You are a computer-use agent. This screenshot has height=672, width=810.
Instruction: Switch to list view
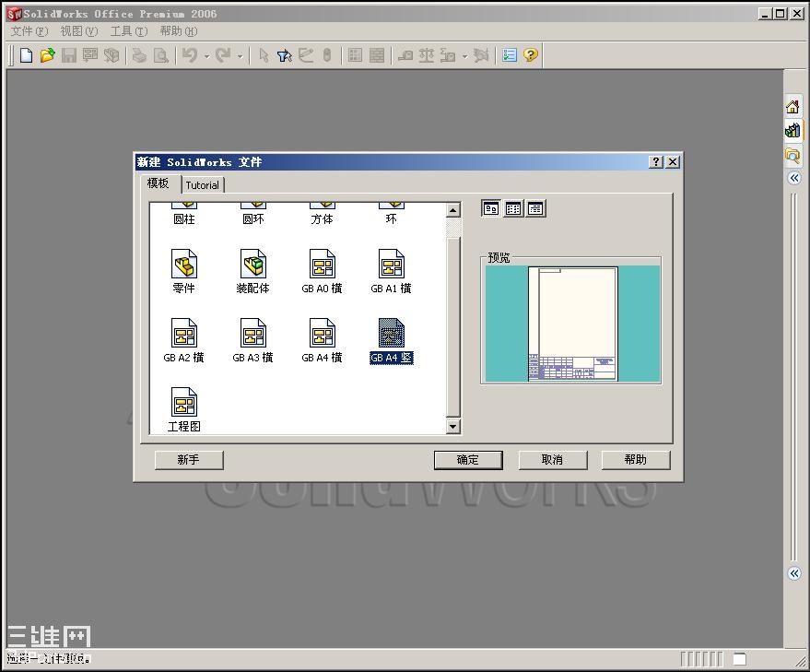point(513,208)
